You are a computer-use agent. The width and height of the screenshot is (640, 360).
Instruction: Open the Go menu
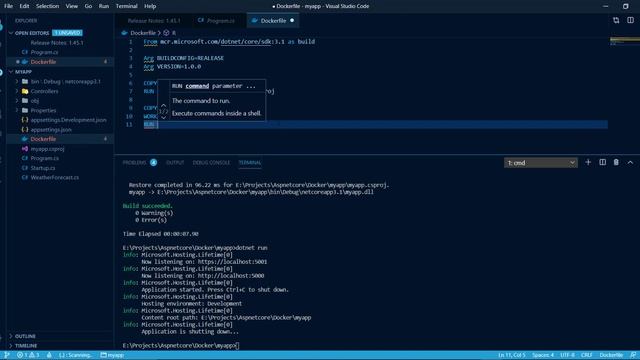88,6
